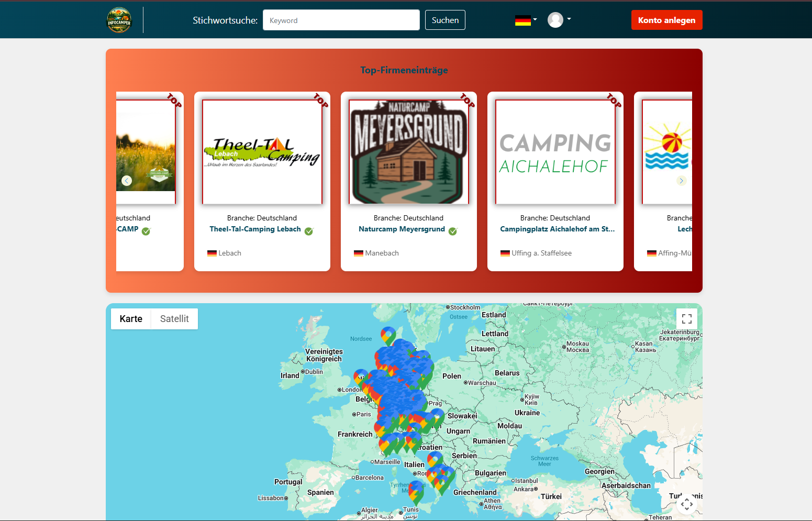Click the German flag beside Uffing a. Staffelsee
812x521 pixels.
[505, 253]
